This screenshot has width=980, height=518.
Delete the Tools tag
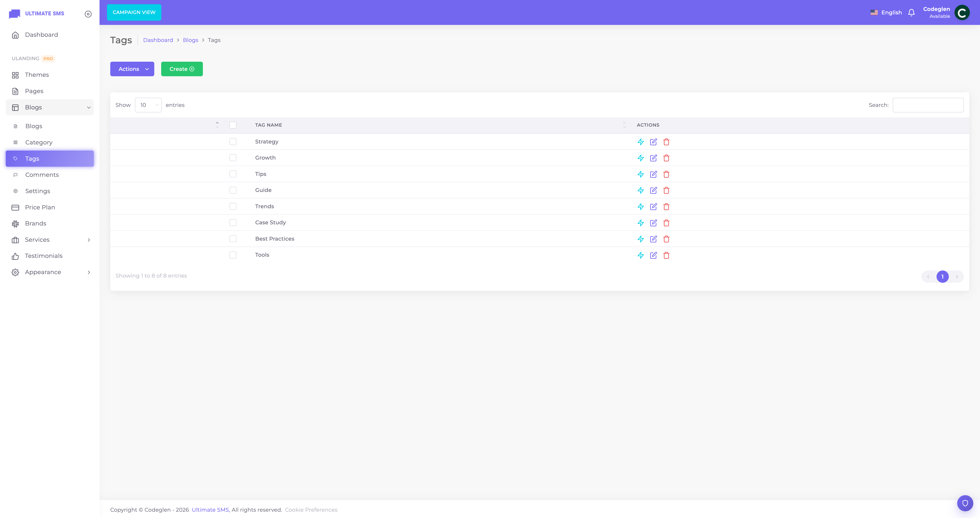(x=666, y=255)
